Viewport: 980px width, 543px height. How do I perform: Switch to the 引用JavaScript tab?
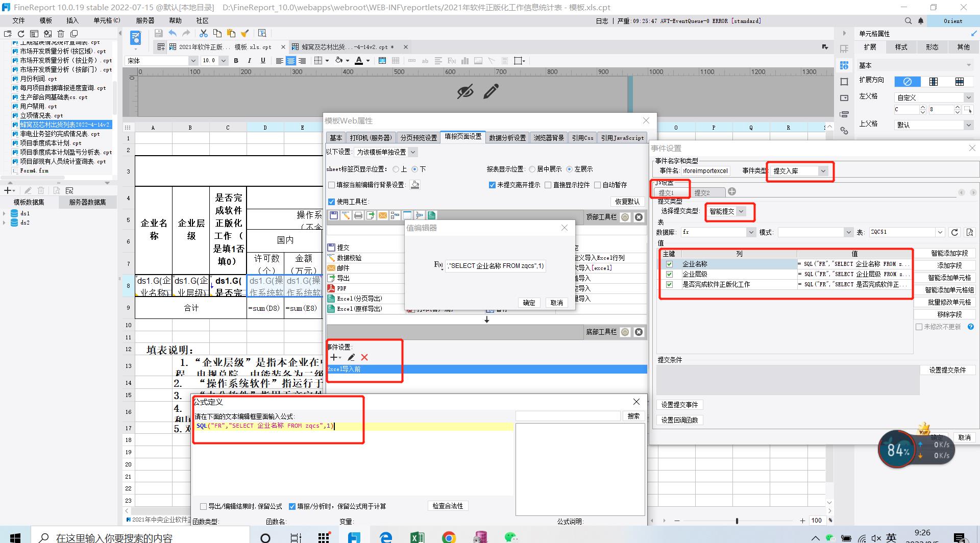[622, 138]
